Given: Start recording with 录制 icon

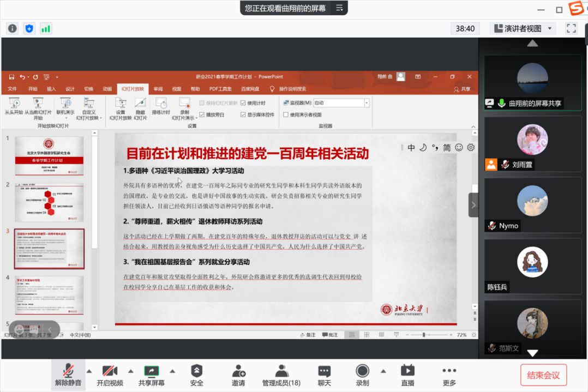Looking at the screenshot, I should pos(362,372).
